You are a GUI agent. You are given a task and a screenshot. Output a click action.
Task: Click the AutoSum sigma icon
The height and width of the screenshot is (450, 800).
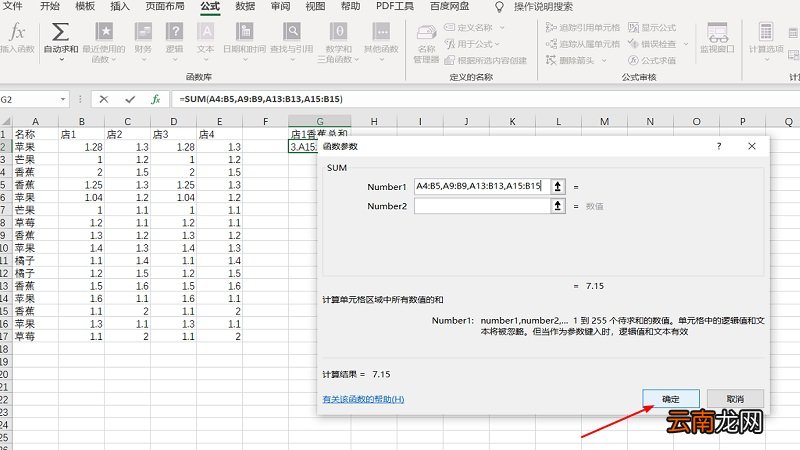tap(60, 32)
